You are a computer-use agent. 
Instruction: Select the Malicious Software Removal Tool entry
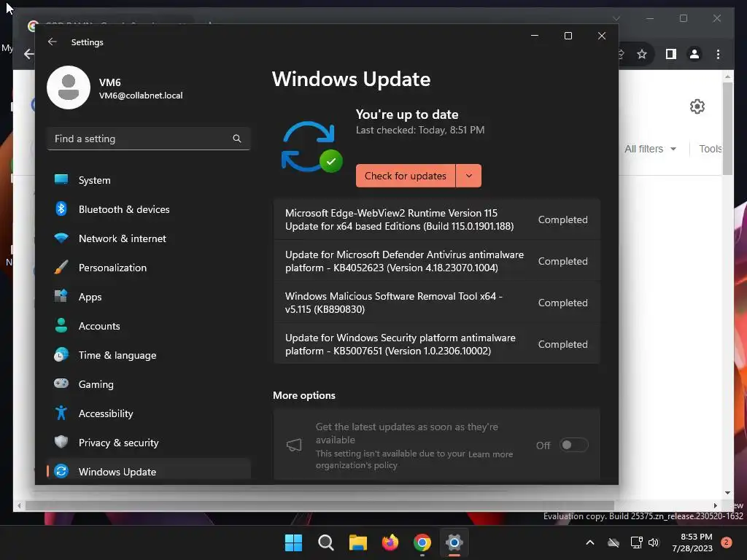pos(436,303)
